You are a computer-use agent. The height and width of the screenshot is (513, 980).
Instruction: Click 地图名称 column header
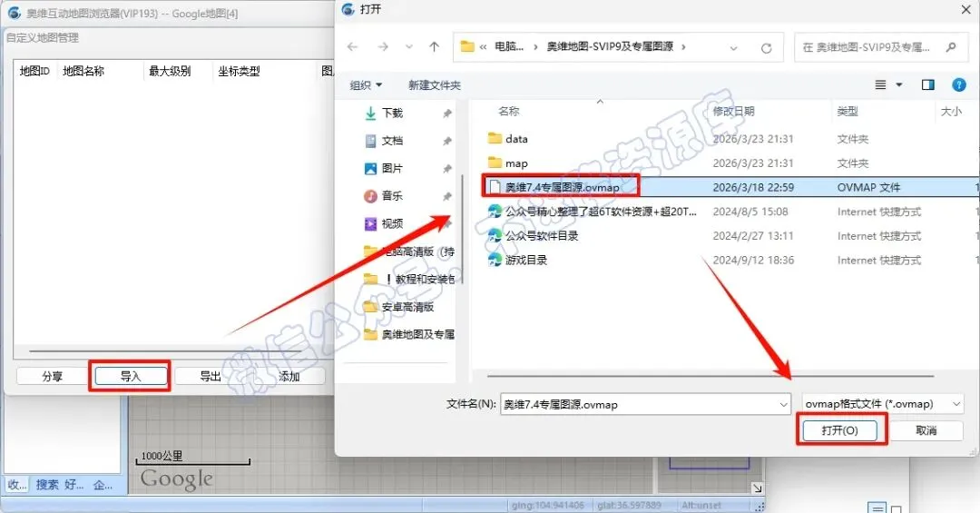[83, 72]
